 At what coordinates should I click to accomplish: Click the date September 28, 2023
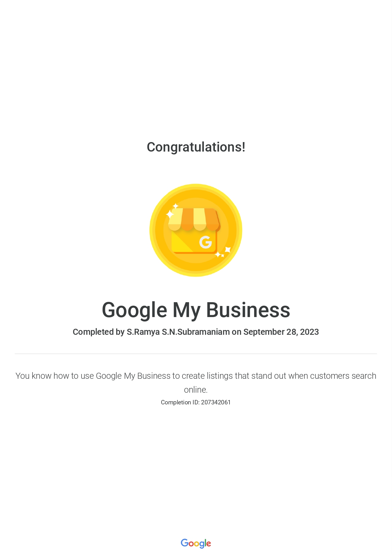[x=281, y=332]
